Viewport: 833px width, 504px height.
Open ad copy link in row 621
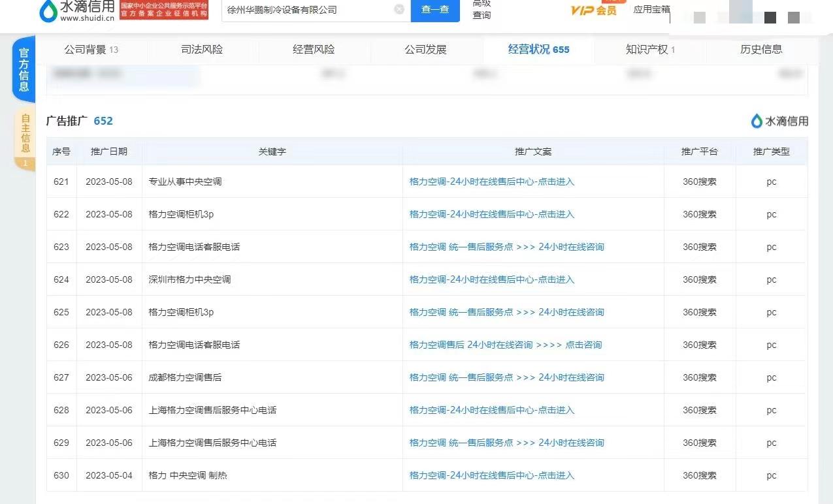(492, 181)
